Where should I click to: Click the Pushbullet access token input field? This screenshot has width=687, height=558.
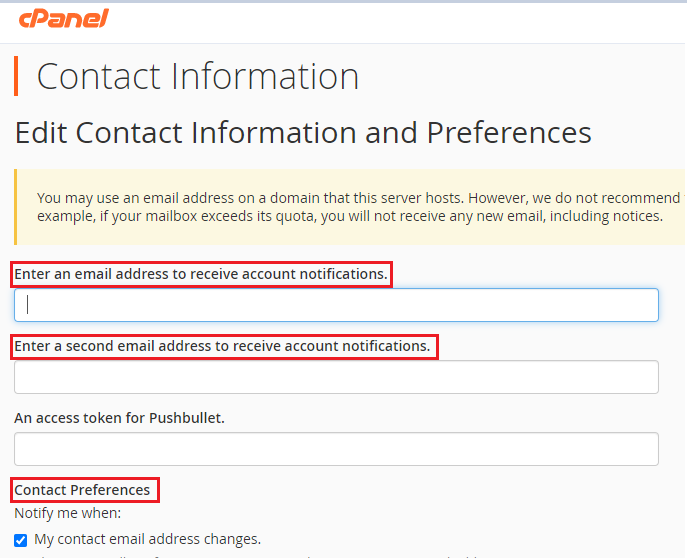336,449
